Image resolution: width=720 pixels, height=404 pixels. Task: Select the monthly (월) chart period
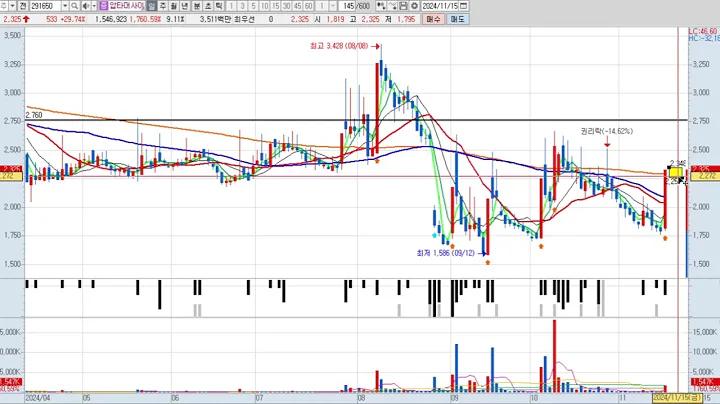pos(174,6)
